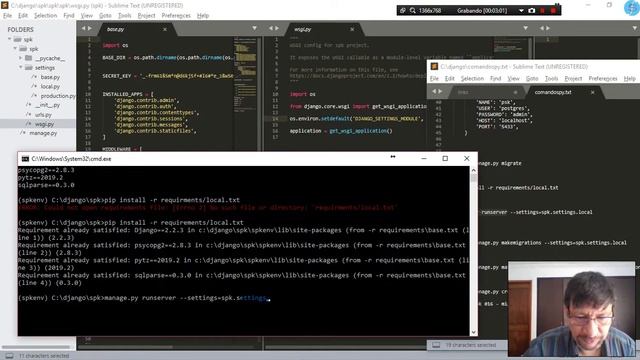Open local.py in the sidebar tree
Screen dimensions: 640x360
(x=50, y=86)
